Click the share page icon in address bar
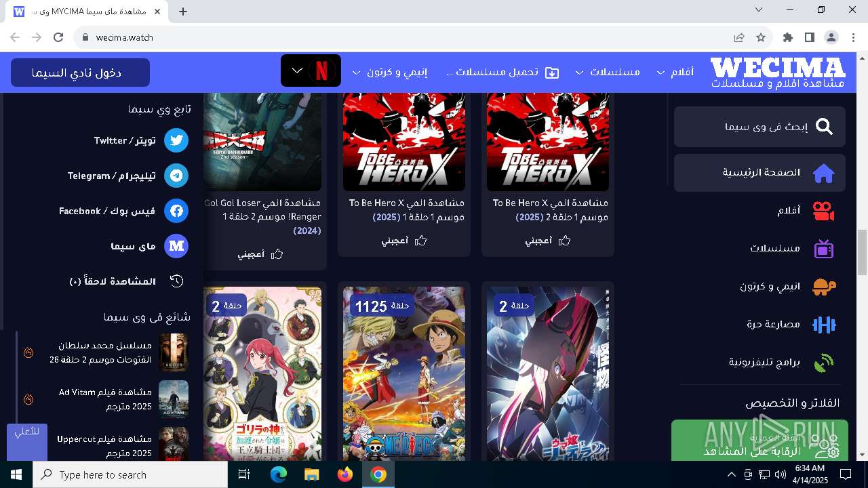The image size is (868, 488). 739,37
